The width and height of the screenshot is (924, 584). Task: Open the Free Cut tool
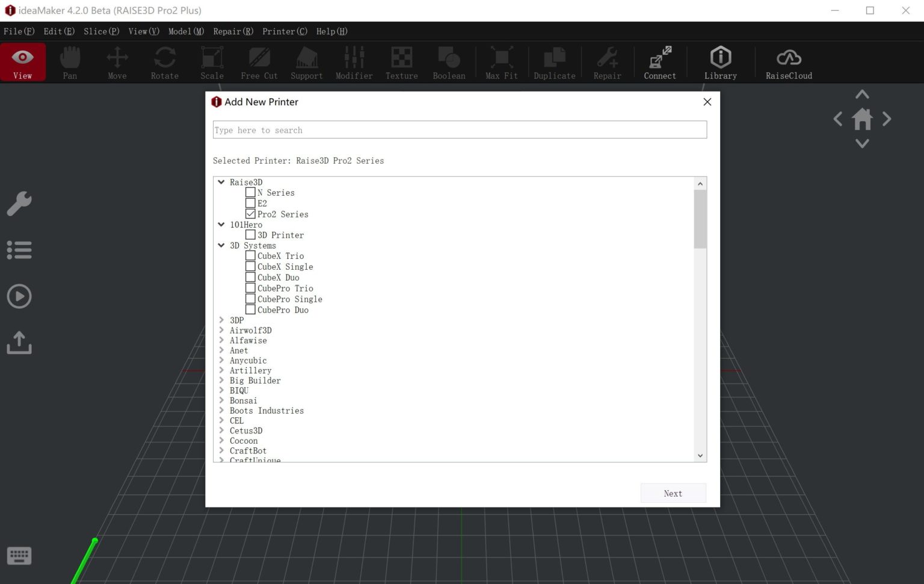(259, 62)
